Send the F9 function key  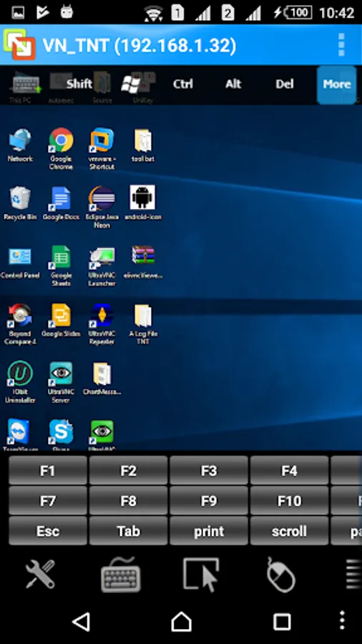pyautogui.click(x=208, y=501)
